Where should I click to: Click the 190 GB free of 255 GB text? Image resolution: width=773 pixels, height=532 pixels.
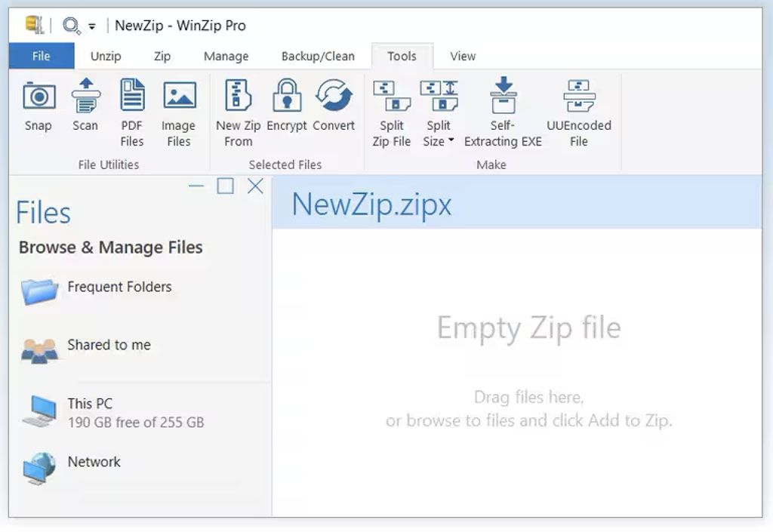[x=136, y=422]
